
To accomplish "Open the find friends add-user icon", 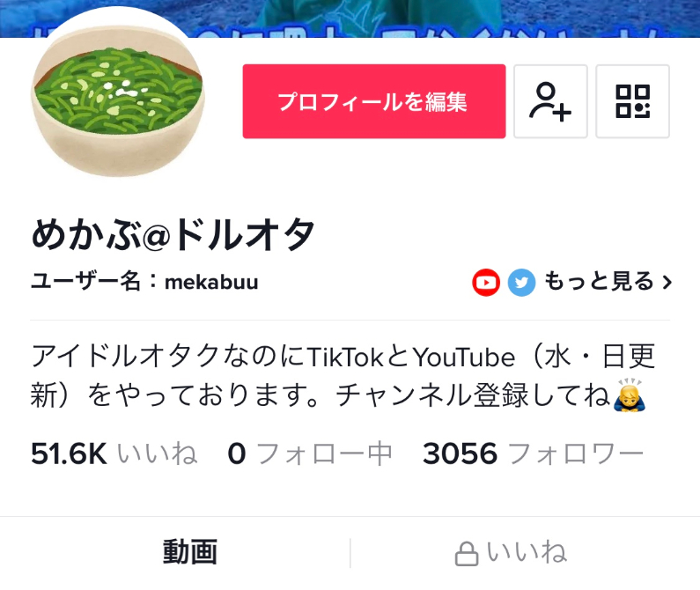I will pyautogui.click(x=550, y=101).
